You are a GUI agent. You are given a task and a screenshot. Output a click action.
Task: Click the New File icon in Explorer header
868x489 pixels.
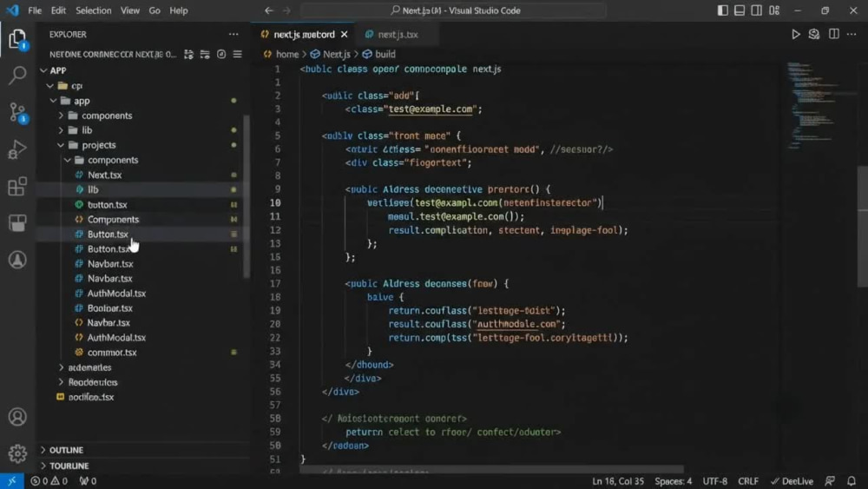pos(188,54)
